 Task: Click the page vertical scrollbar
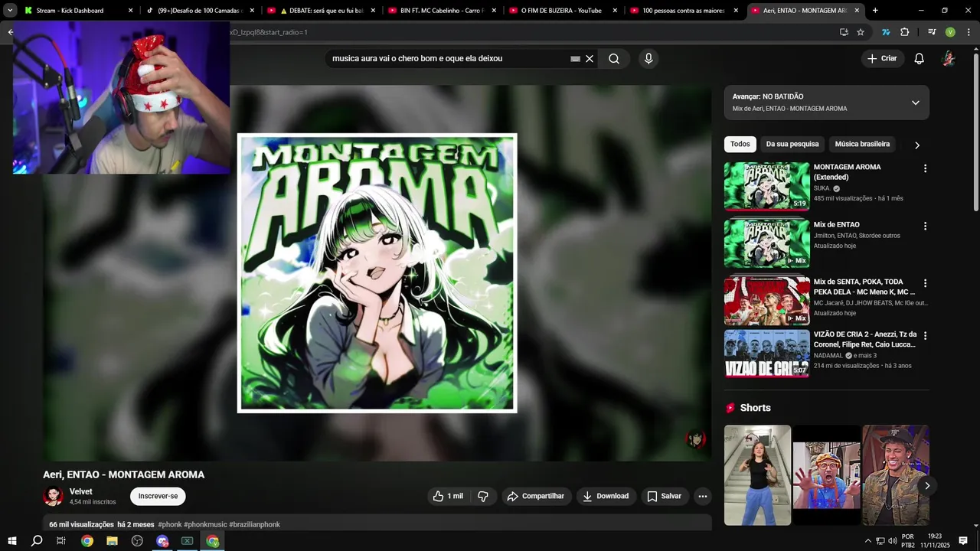975,132
